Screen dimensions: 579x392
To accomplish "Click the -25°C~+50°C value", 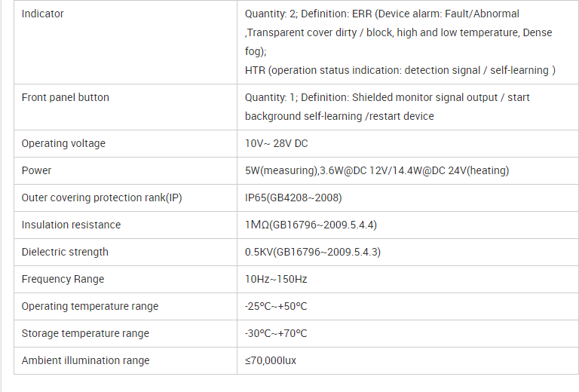I will (276, 306).
